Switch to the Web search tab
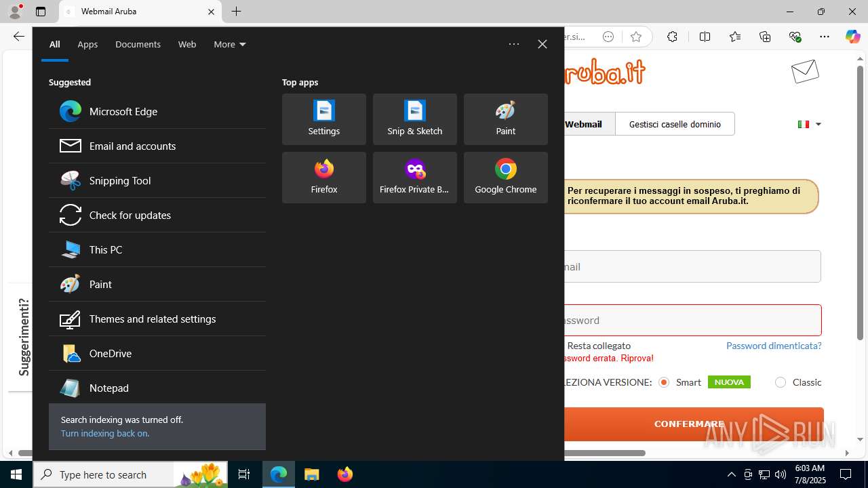 click(x=187, y=44)
